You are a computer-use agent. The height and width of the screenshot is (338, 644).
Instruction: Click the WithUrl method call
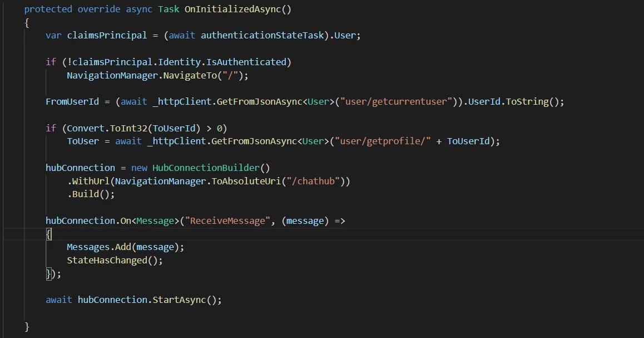[x=91, y=182]
